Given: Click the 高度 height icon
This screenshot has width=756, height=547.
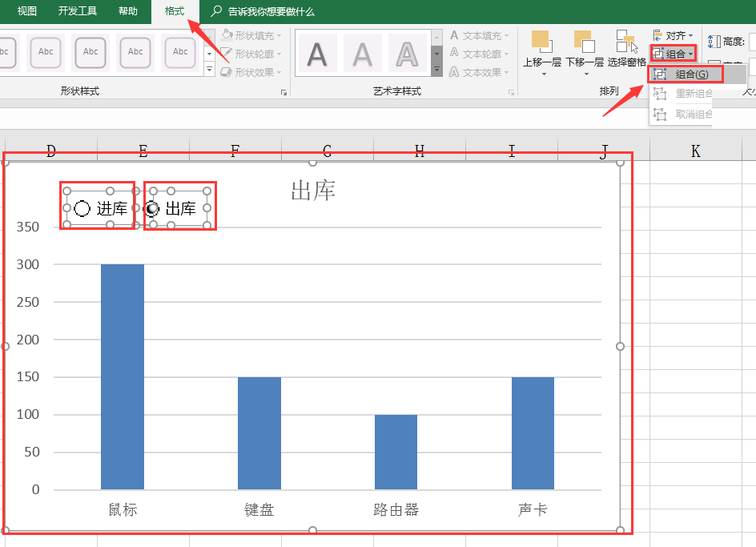Looking at the screenshot, I should point(714,42).
